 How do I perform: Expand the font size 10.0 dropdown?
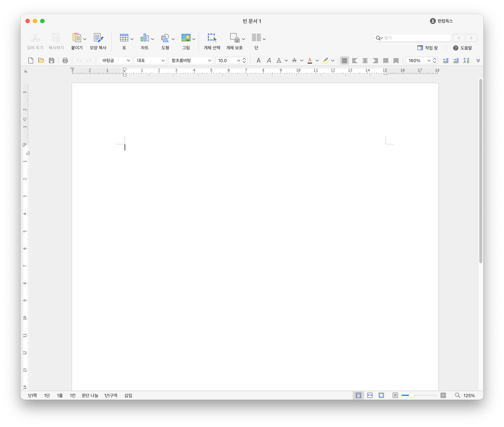point(238,60)
